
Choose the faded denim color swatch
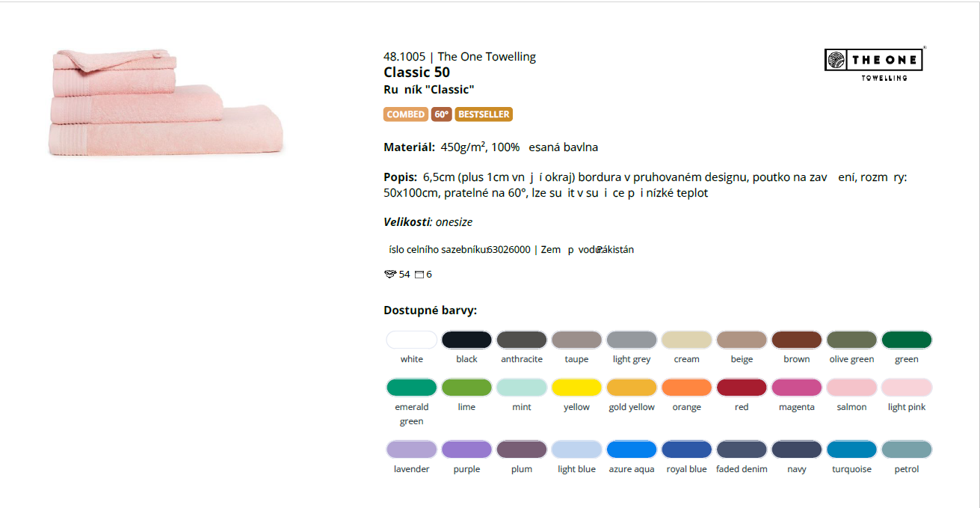pos(742,450)
